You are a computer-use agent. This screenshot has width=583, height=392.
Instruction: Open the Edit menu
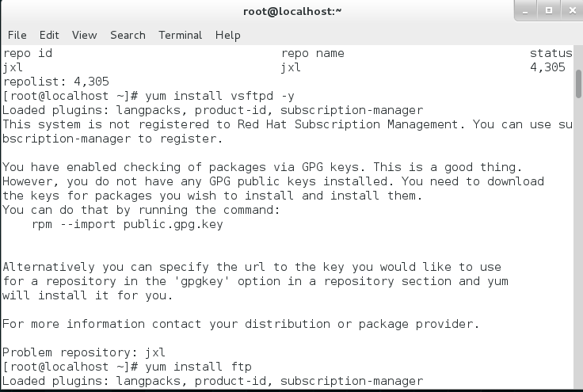pos(49,35)
